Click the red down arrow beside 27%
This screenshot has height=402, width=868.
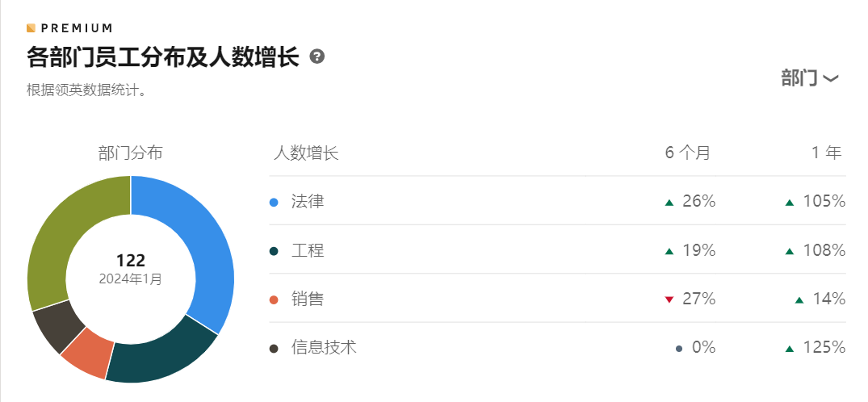tap(669, 300)
